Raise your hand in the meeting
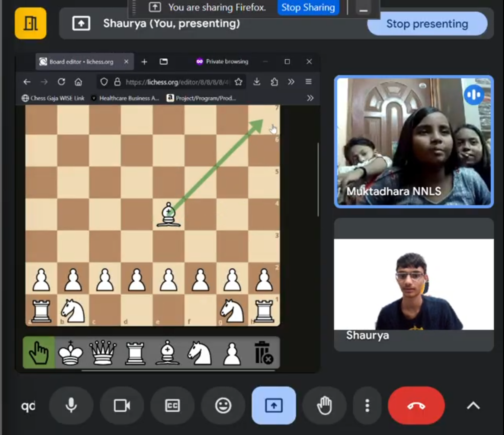This screenshot has height=435, width=504. pyautogui.click(x=324, y=405)
